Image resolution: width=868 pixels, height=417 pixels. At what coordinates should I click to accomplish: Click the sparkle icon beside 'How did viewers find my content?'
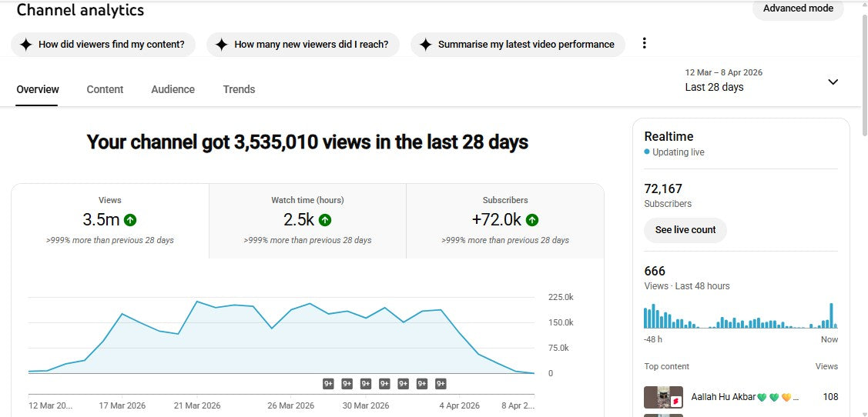[26, 45]
